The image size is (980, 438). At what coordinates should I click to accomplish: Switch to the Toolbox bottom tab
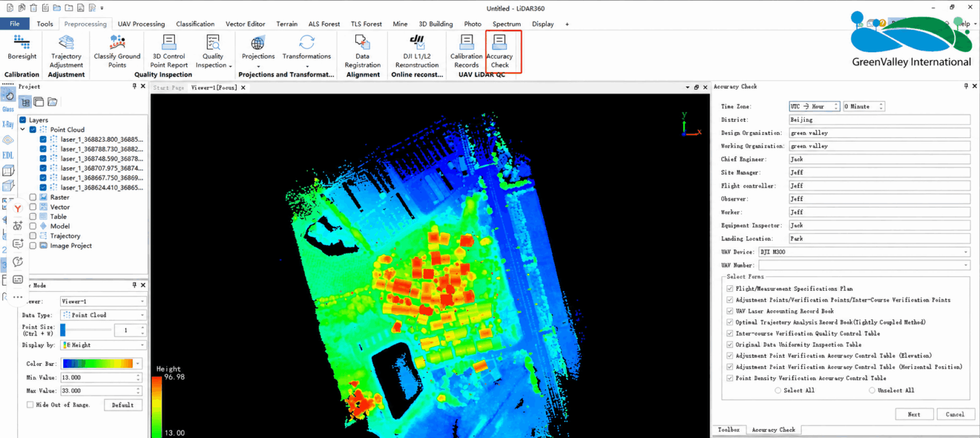coord(728,430)
